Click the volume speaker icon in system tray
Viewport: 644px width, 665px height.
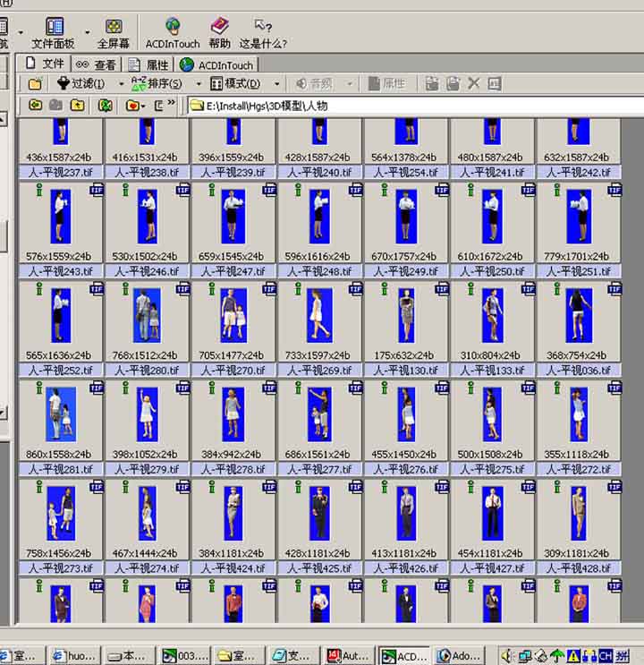[508, 655]
